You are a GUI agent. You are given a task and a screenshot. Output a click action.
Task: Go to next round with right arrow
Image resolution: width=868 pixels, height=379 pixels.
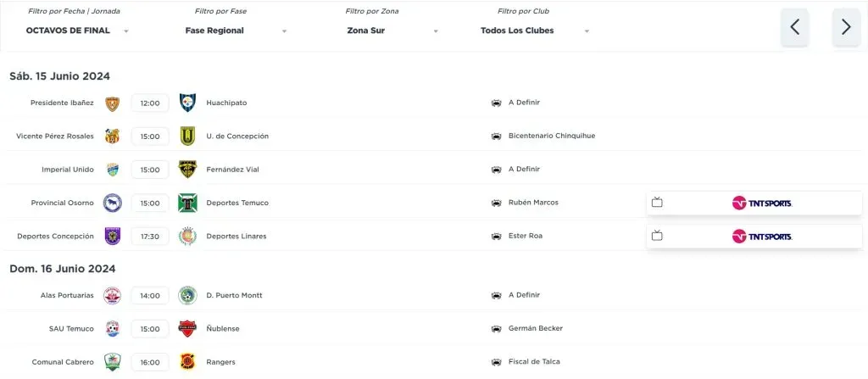click(846, 27)
